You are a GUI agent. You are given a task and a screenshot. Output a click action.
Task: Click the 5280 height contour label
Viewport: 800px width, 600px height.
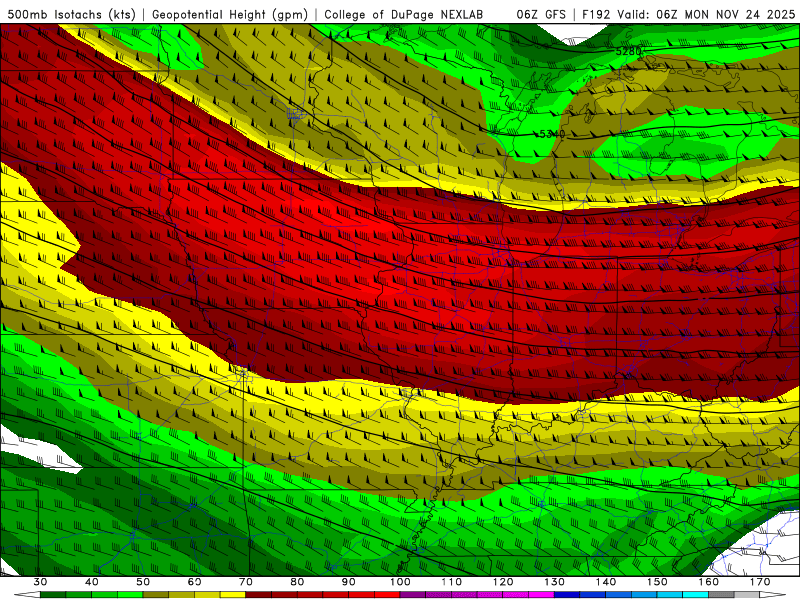pyautogui.click(x=628, y=51)
